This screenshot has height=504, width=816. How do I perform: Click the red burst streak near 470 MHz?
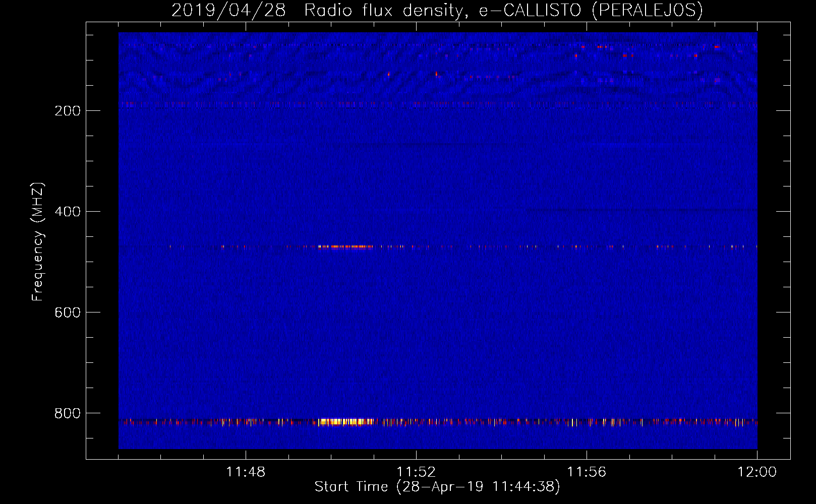345,246
